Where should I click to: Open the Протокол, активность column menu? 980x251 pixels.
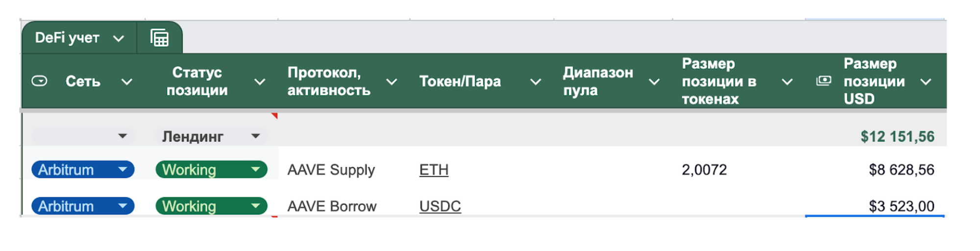[x=392, y=82]
